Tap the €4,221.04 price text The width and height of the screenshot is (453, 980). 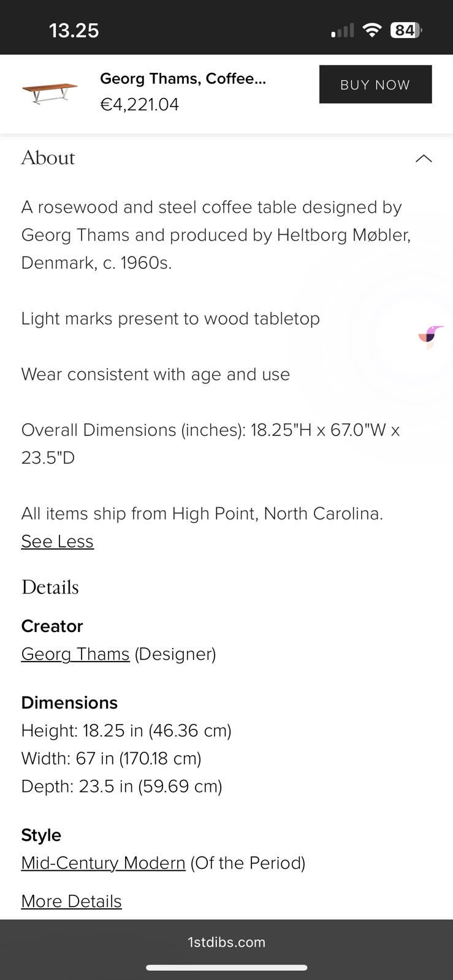(139, 105)
